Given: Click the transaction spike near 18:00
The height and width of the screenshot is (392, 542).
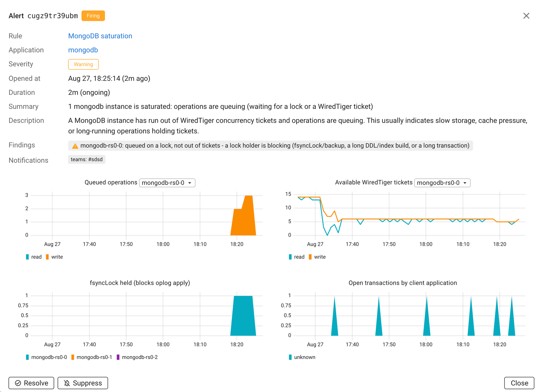Looking at the screenshot, I should tap(427, 322).
